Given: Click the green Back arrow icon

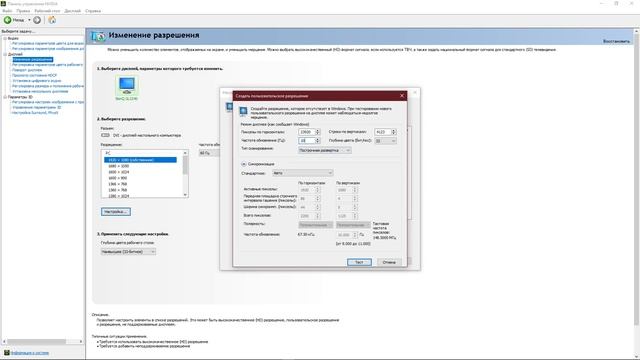Looking at the screenshot, I should (x=7, y=20).
